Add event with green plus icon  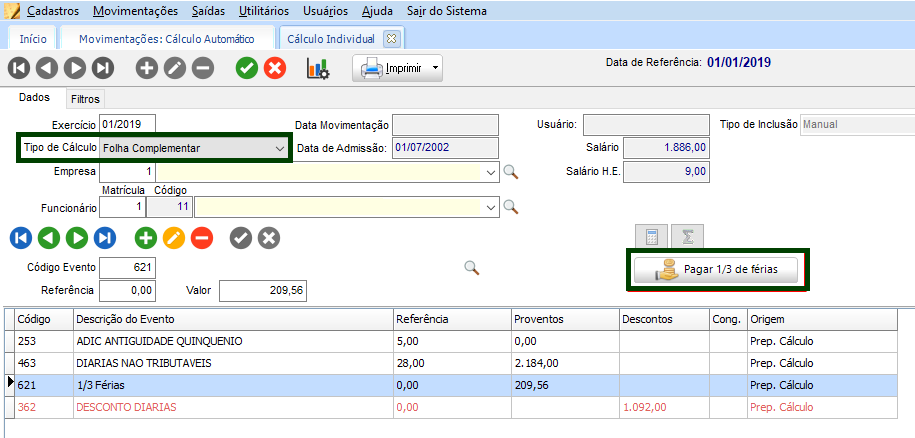pyautogui.click(x=146, y=238)
